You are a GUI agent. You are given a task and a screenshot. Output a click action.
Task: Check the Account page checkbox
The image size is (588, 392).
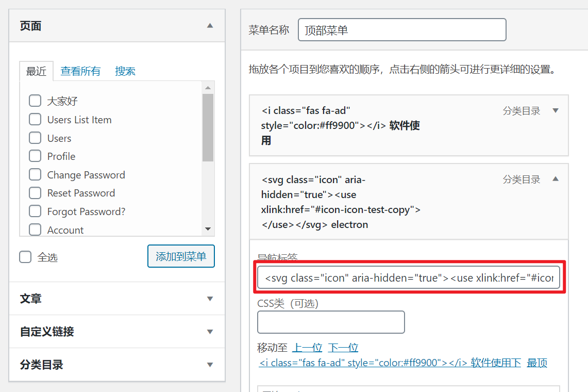tap(35, 230)
